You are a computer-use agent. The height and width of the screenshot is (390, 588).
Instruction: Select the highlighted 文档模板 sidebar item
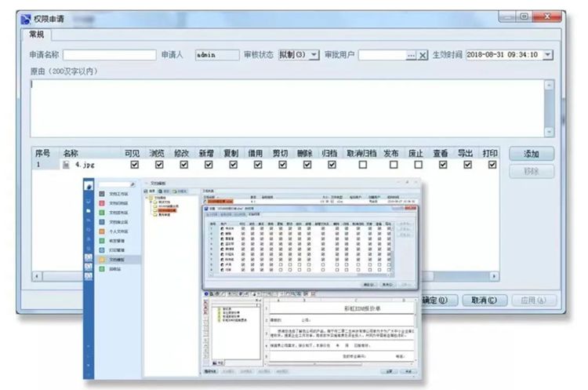pyautogui.click(x=115, y=258)
